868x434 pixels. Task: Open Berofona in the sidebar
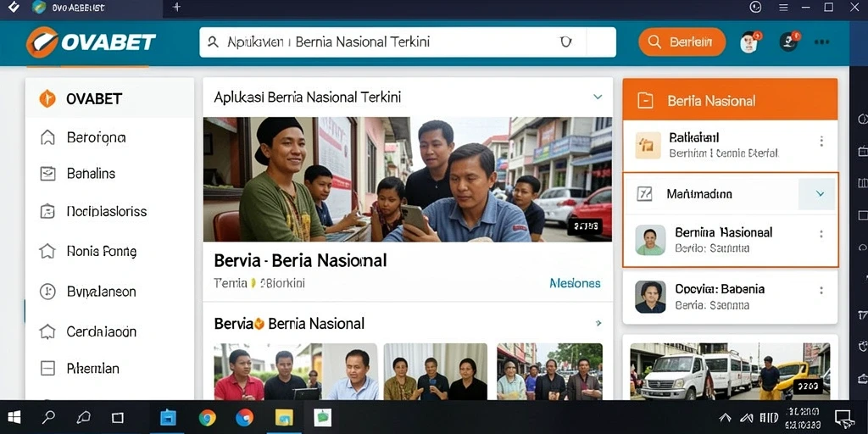pyautogui.click(x=97, y=137)
